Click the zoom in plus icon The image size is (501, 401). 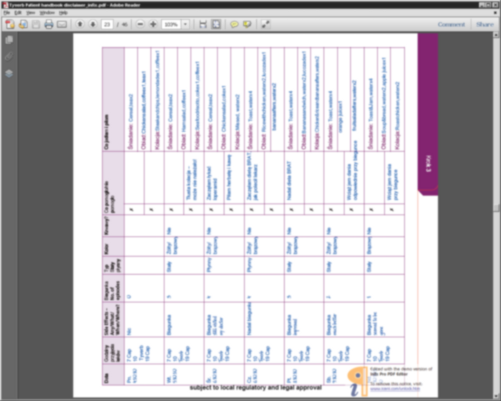pyautogui.click(x=153, y=24)
